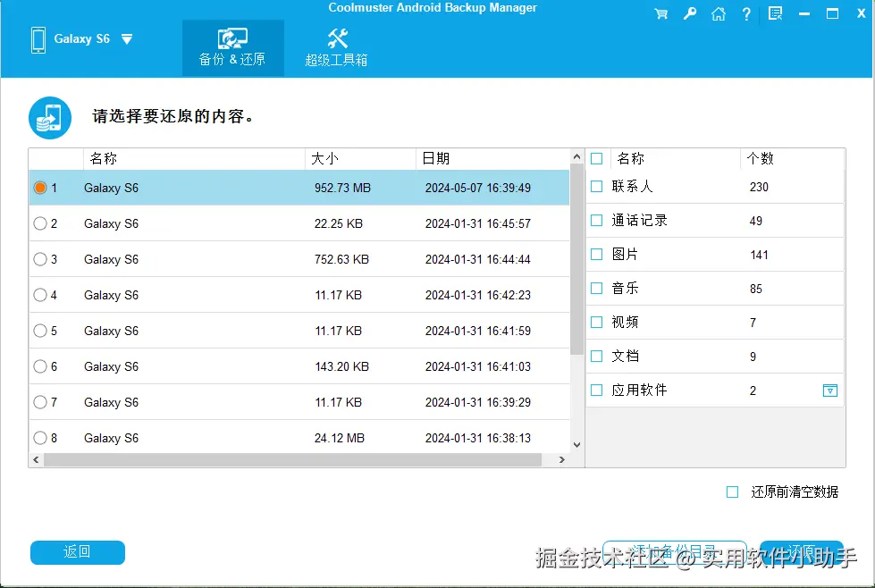875x588 pixels.
Task: Click the horizontal scrollbar left arrow
Action: [x=37, y=460]
